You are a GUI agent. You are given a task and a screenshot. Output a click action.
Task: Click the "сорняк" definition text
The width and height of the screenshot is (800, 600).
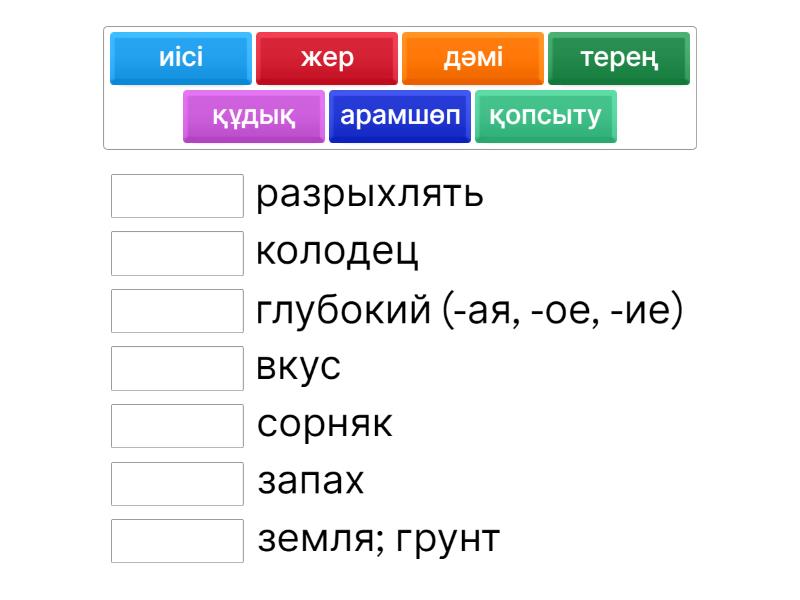tap(325, 425)
